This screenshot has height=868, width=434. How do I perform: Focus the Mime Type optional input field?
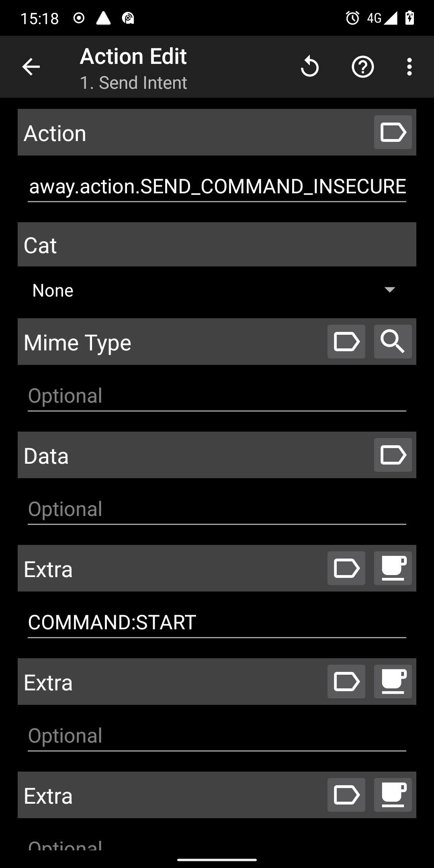click(x=217, y=396)
